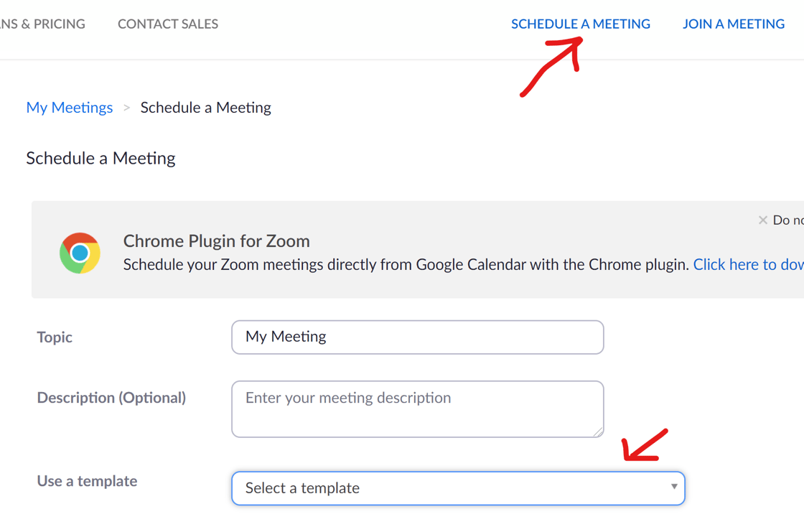
Task: Open Join a Meeting link
Action: (x=733, y=24)
